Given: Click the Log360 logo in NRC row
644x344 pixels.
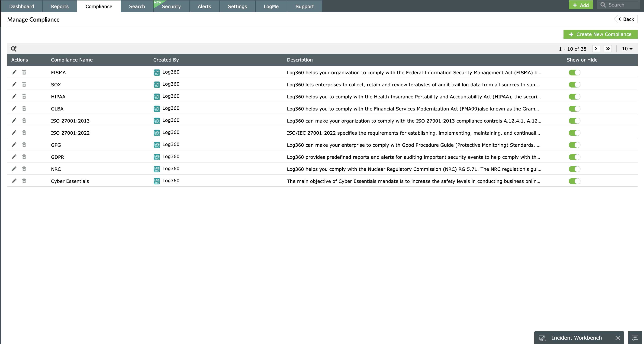Looking at the screenshot, I should [157, 169].
